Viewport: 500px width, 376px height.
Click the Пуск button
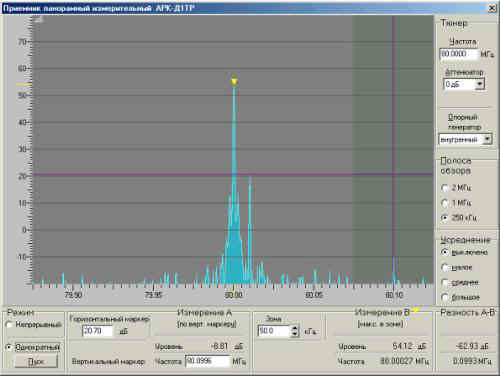[x=36, y=361]
